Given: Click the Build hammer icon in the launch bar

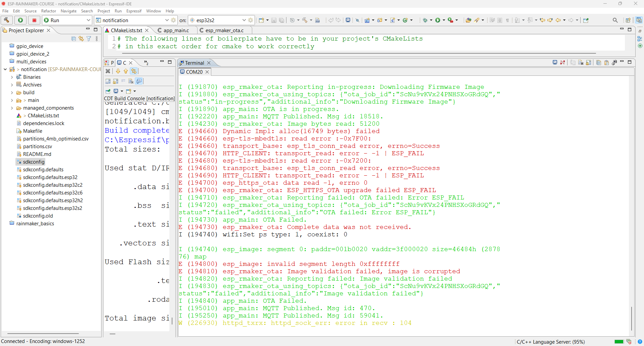Looking at the screenshot, I should (x=7, y=20).
